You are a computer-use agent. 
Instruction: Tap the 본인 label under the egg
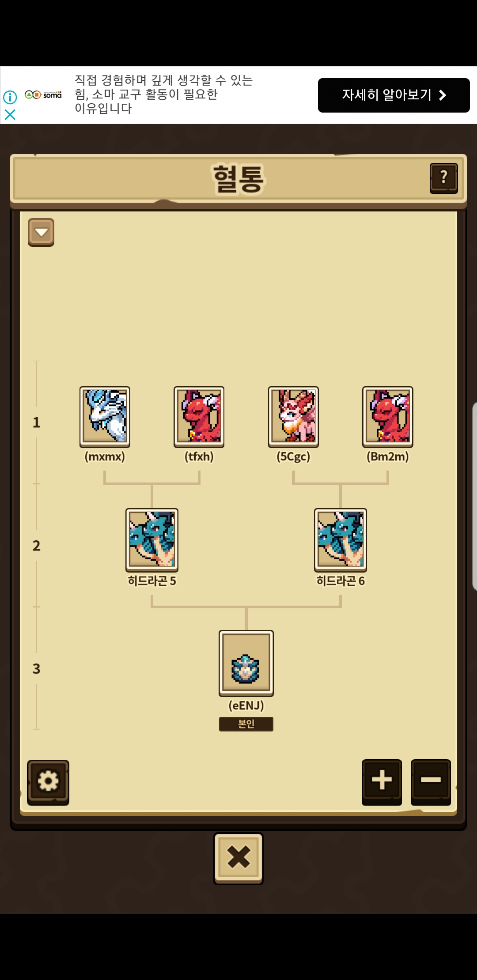246,724
